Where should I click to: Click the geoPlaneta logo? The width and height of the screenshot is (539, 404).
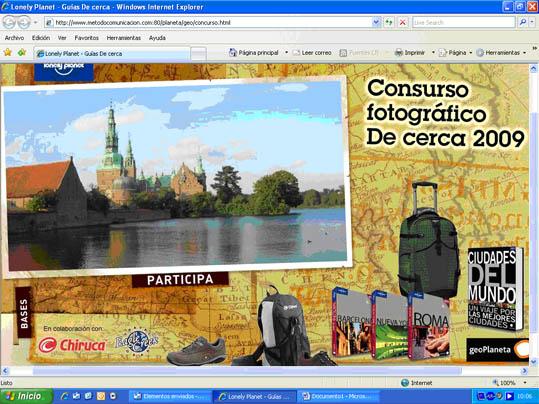tap(497, 350)
